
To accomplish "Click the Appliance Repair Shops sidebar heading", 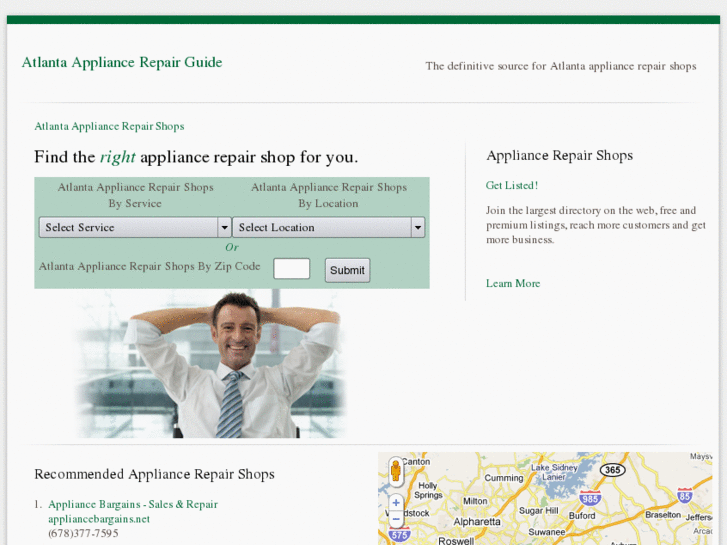I will point(560,155).
